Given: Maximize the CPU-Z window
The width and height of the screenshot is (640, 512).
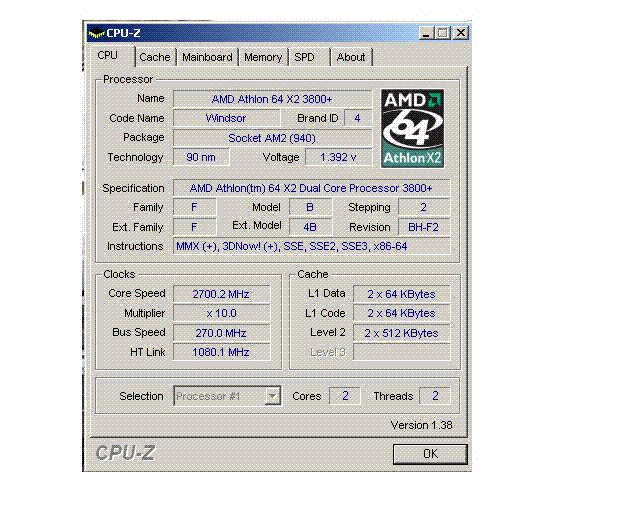Looking at the screenshot, I should point(443,33).
